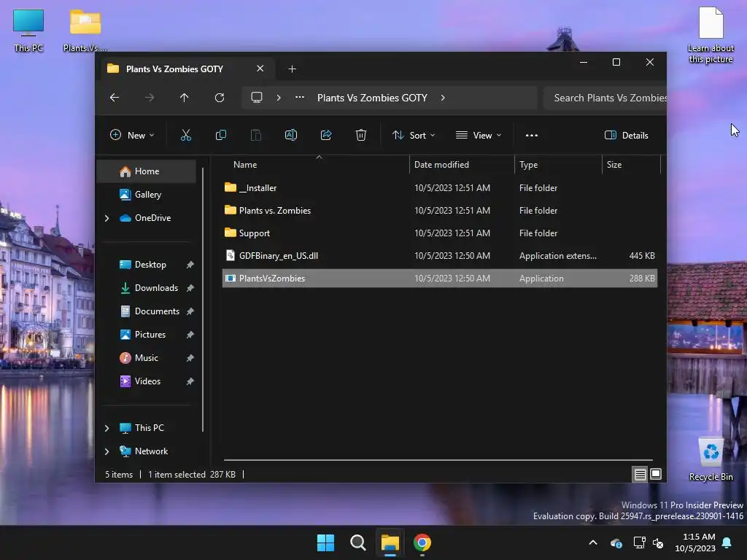
Task: Toggle the Details pane
Action: pyautogui.click(x=627, y=135)
